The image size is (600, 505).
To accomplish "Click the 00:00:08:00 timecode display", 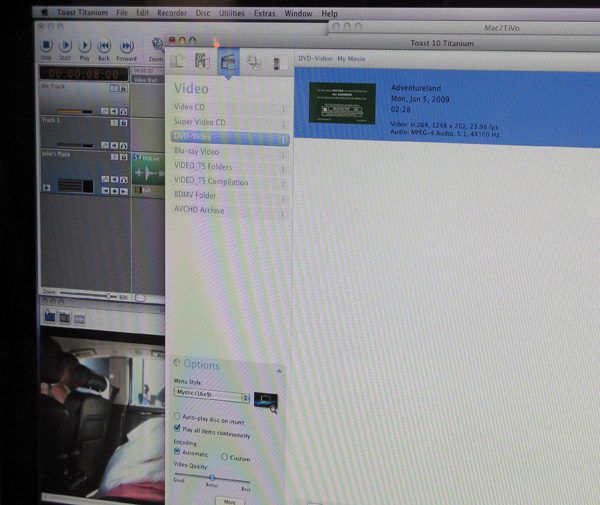I will coord(84,74).
